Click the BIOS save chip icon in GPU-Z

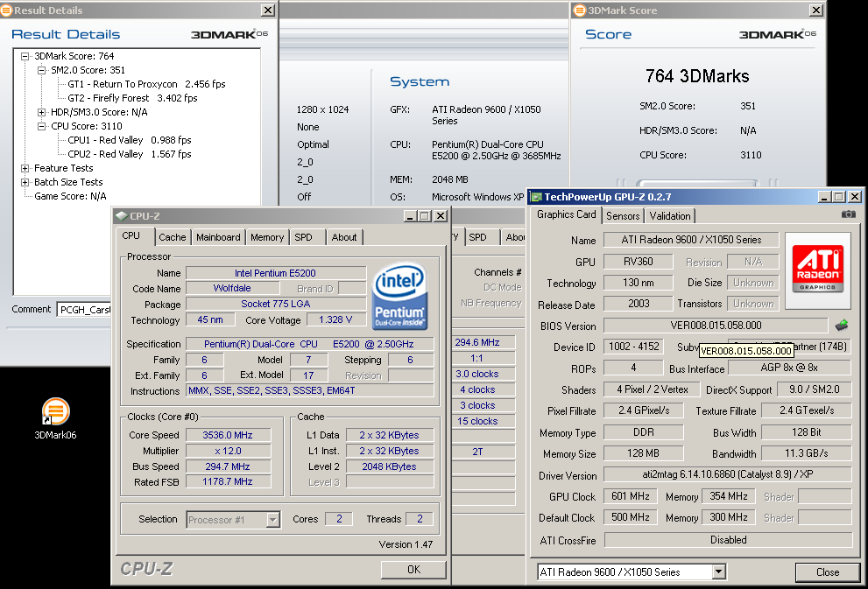click(x=842, y=326)
